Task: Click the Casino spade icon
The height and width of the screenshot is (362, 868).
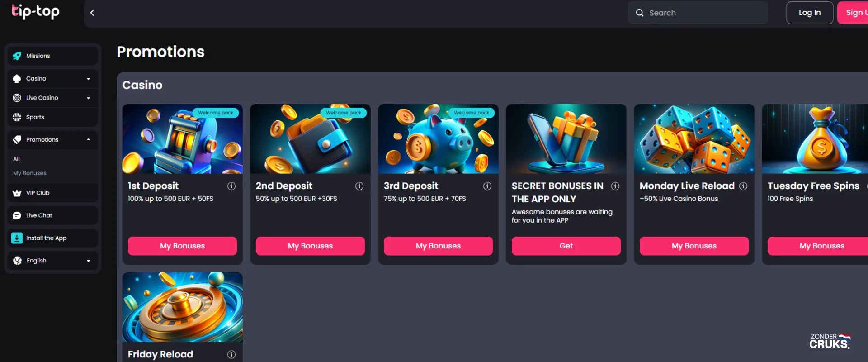Action: coord(17,78)
